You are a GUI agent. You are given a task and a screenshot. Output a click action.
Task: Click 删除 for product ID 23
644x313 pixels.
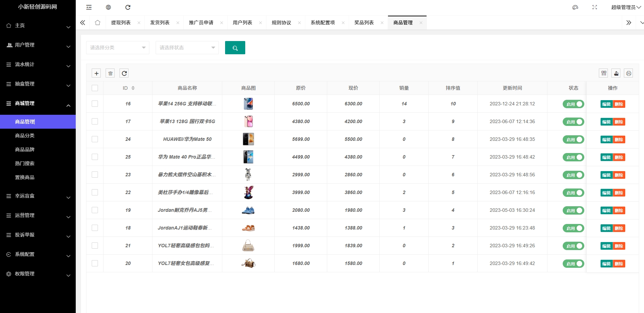(619, 175)
